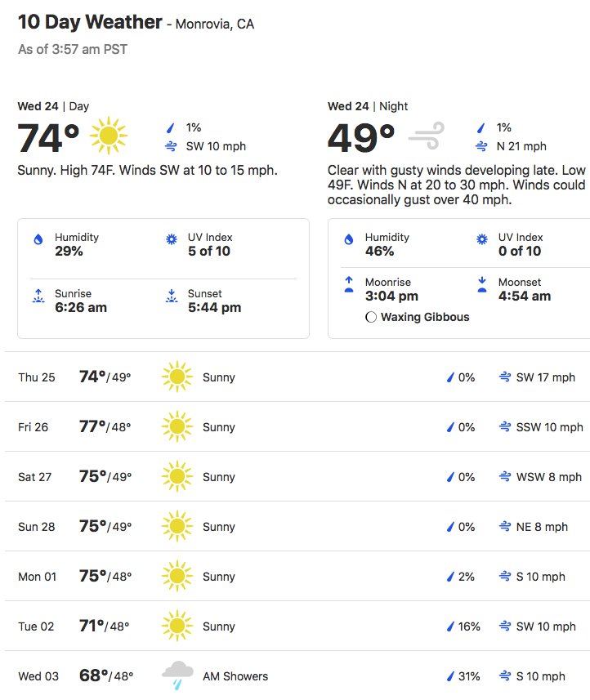
Task: Click the rain drop icon next to 31%
Action: click(x=450, y=676)
